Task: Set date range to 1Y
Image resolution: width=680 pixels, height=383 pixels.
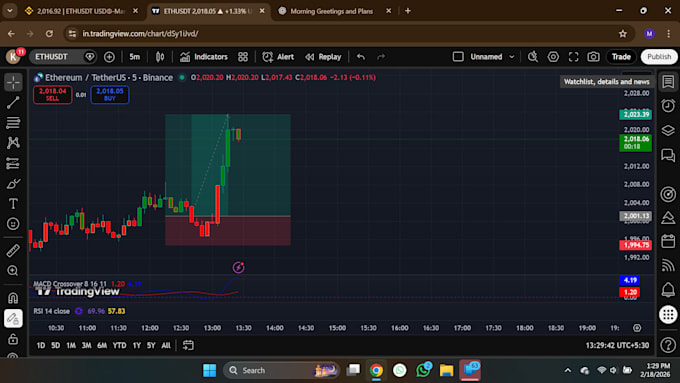Action: (137, 345)
